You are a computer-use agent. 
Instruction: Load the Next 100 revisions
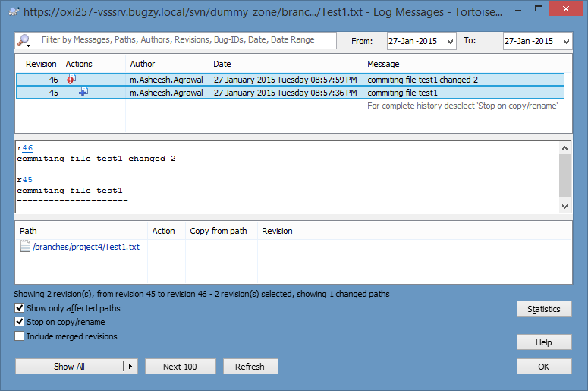pos(181,366)
